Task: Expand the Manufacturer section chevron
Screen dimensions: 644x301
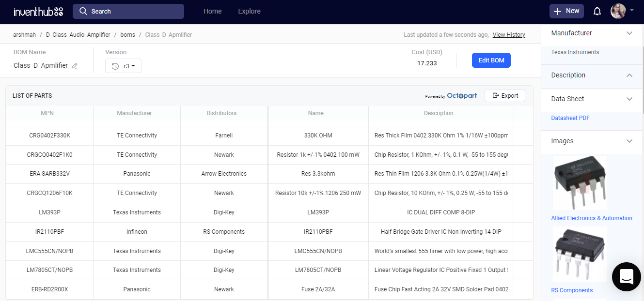Action: click(629, 33)
